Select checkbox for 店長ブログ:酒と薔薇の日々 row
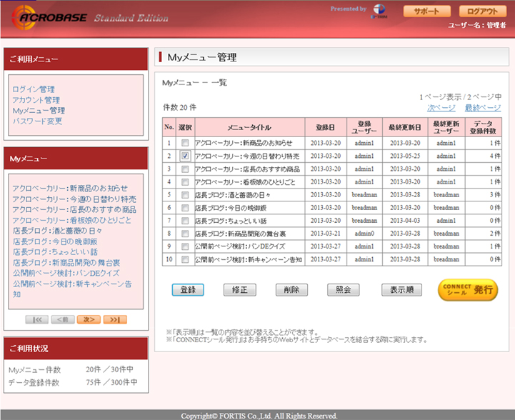This screenshot has width=515, height=420. click(x=185, y=195)
